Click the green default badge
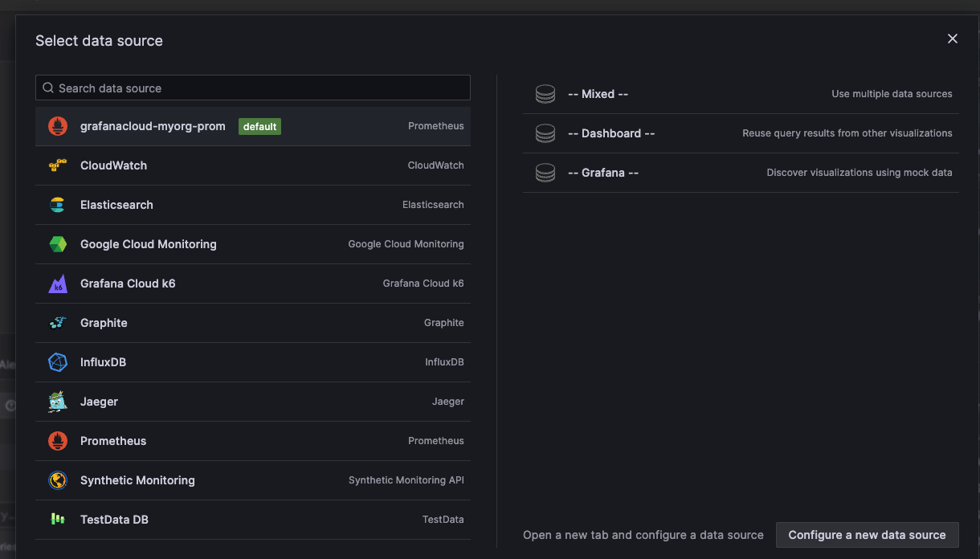Viewport: 980px width, 559px height. pyautogui.click(x=259, y=126)
